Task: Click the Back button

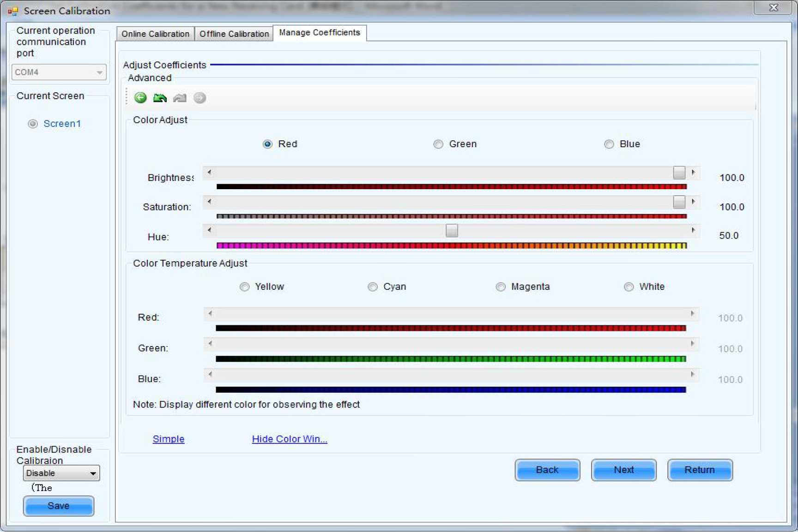Action: (x=547, y=470)
